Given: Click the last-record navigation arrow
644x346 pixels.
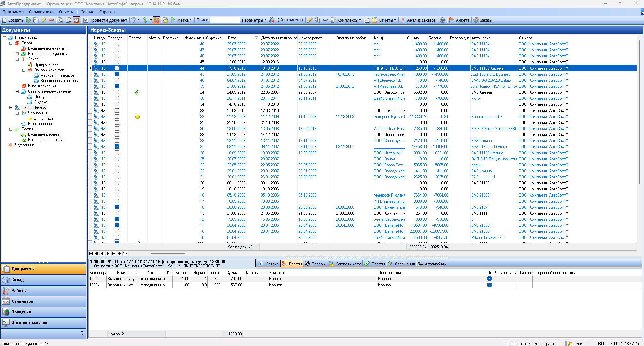Looking at the screenshot, I should point(119,254).
